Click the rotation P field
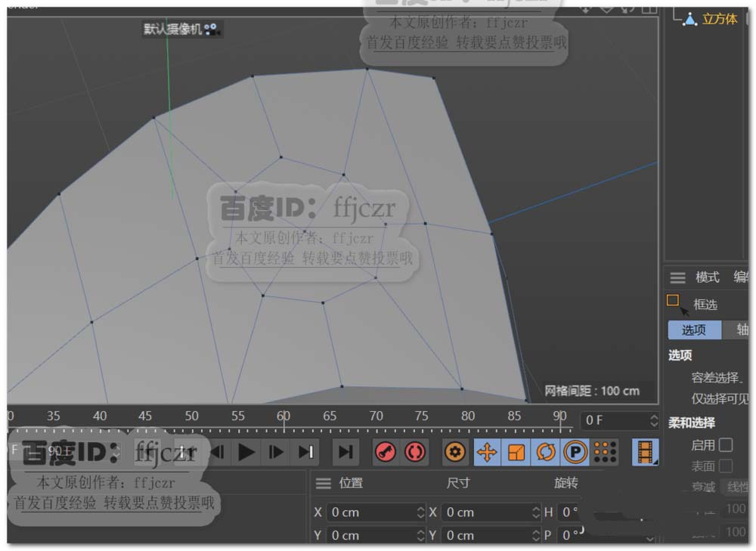Image resolution: width=756 pixels, height=551 pixels. pyautogui.click(x=570, y=536)
